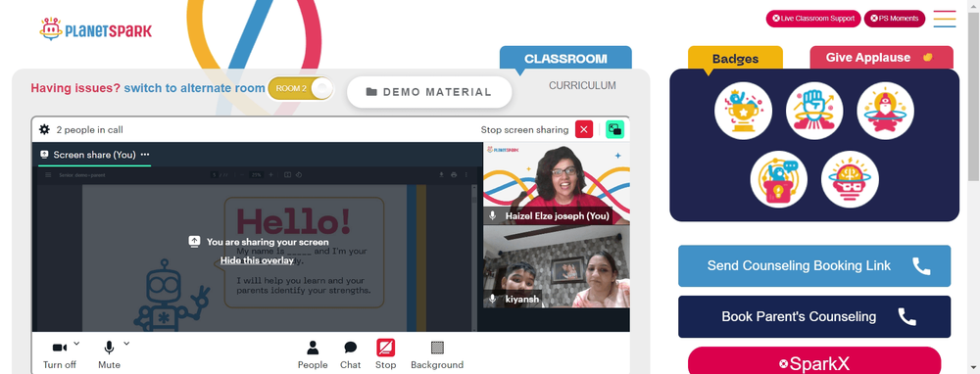Expand microphone options chevron
Screen dimensions: 980x374
[x=126, y=343]
